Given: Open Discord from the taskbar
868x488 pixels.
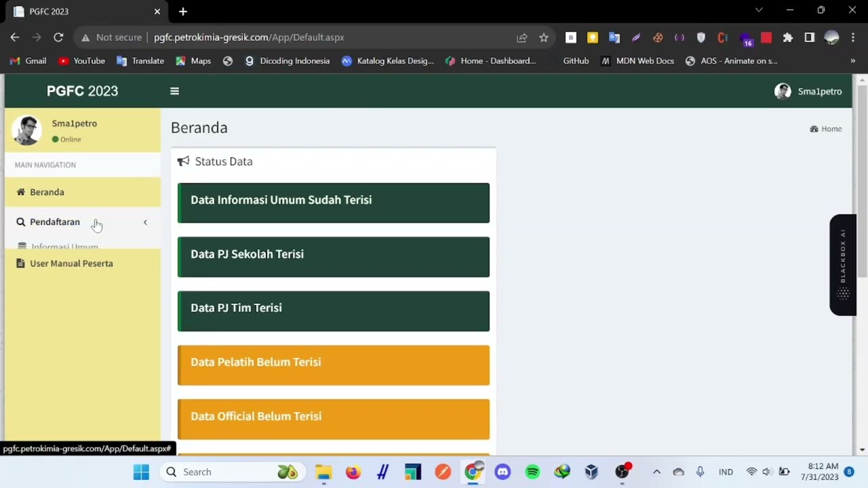Looking at the screenshot, I should pyautogui.click(x=502, y=472).
